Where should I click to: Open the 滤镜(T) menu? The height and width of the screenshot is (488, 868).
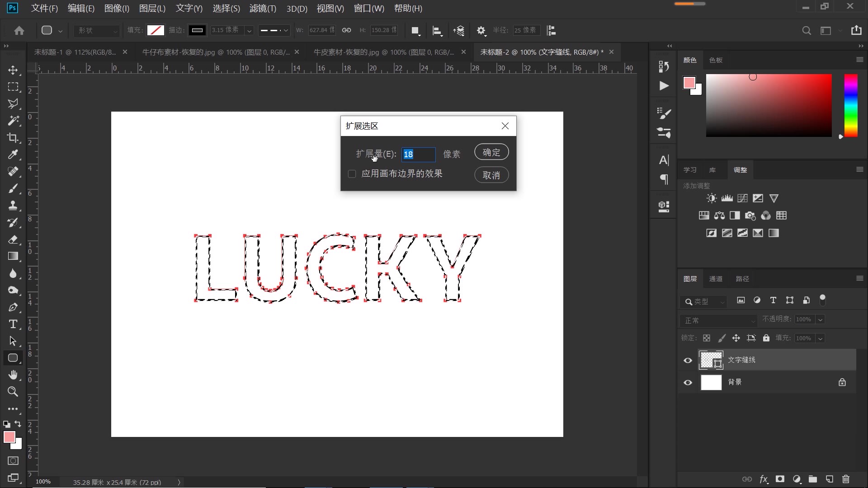[262, 8]
